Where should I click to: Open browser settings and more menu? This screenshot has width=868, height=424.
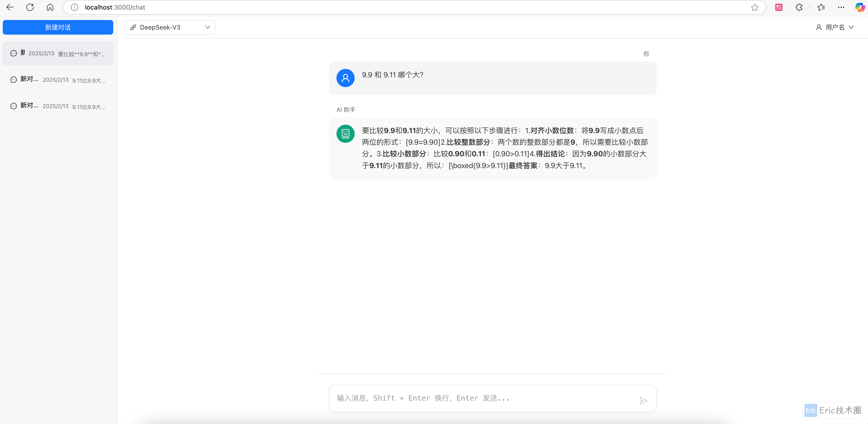(x=841, y=8)
